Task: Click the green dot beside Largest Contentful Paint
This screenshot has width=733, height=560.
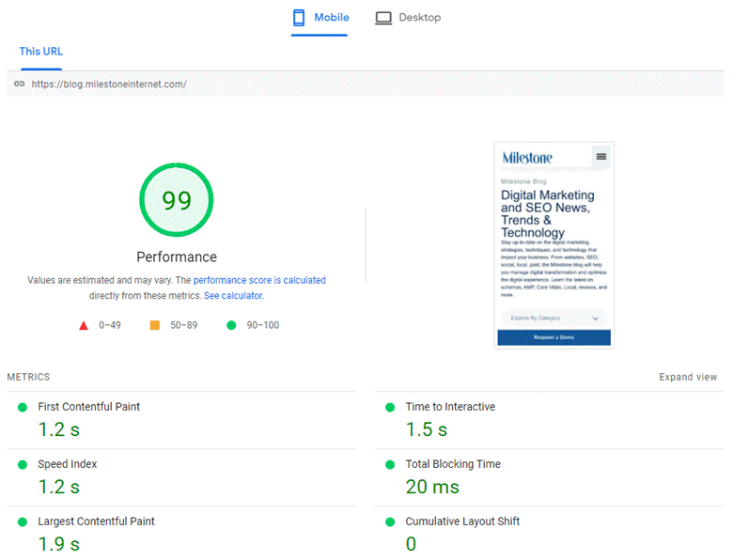Action: (x=23, y=521)
